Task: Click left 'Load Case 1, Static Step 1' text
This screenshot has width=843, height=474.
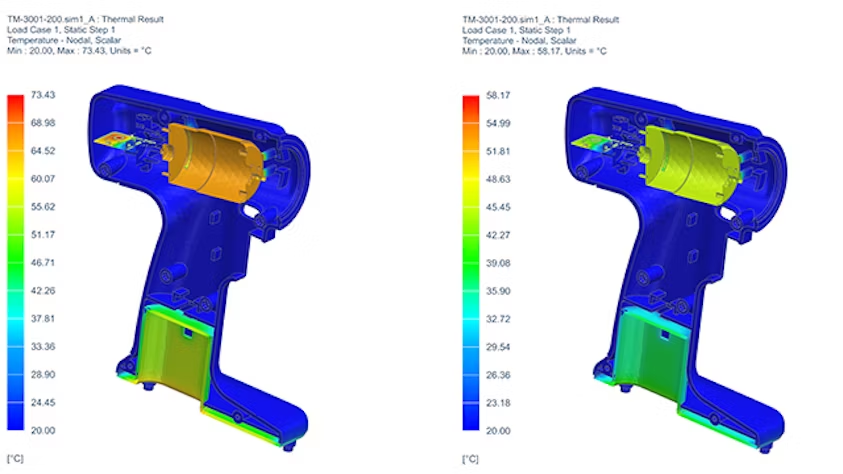Action: click(x=60, y=30)
